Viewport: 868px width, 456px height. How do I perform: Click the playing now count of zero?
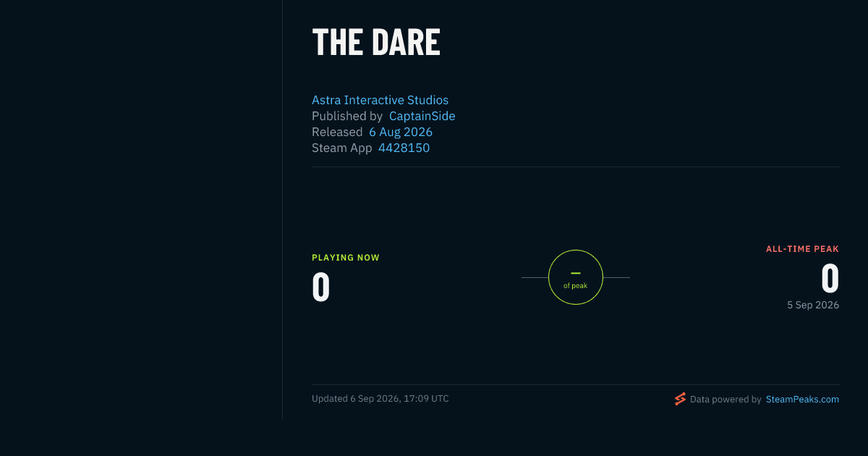click(x=321, y=287)
